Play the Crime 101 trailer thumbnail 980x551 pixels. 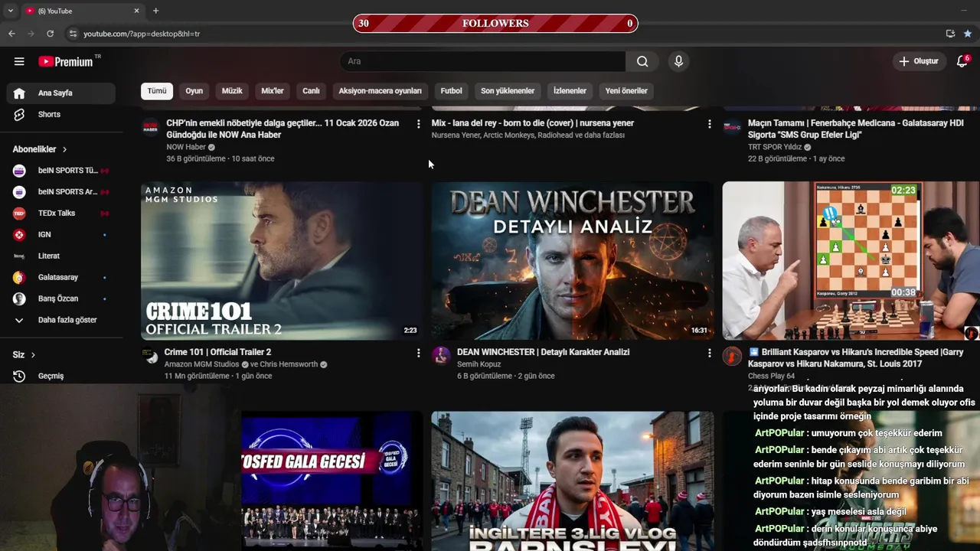282,260
